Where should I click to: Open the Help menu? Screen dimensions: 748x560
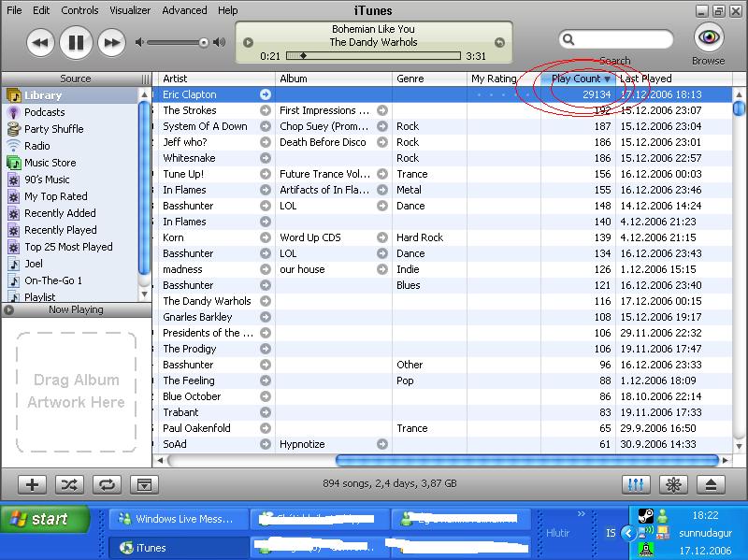click(227, 10)
